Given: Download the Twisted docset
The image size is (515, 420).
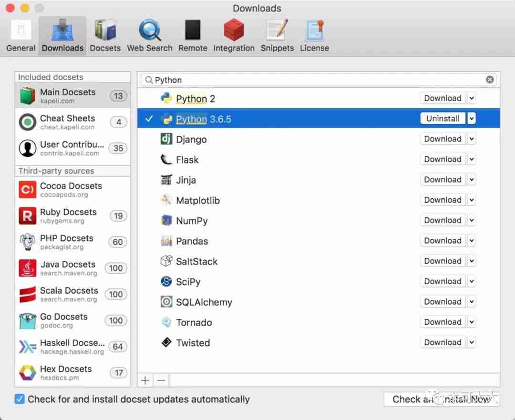Looking at the screenshot, I should (x=443, y=342).
